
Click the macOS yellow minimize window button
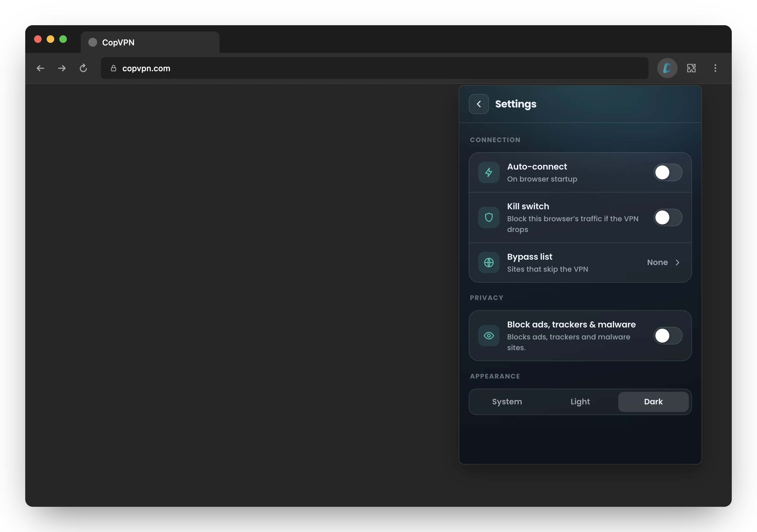pyautogui.click(x=50, y=39)
